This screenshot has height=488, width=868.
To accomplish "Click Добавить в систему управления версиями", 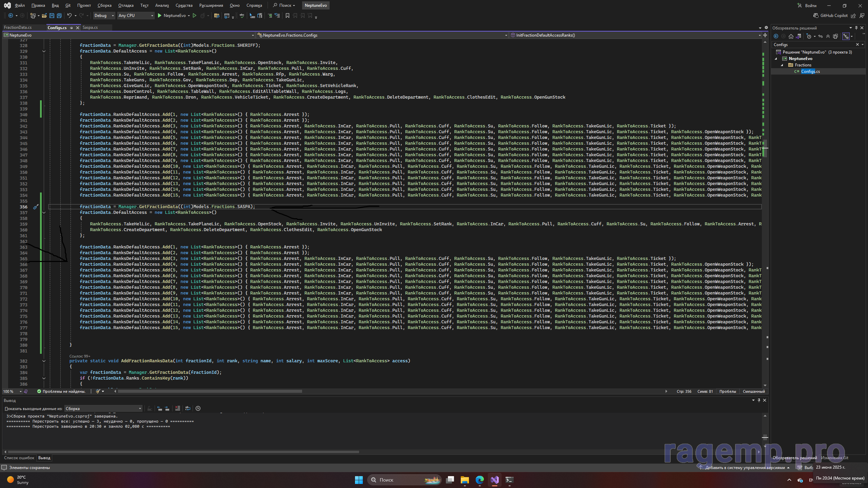I will tap(745, 468).
